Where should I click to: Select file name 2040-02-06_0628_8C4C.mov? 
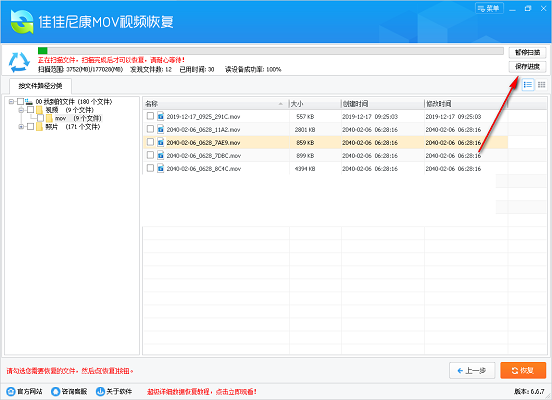204,169
